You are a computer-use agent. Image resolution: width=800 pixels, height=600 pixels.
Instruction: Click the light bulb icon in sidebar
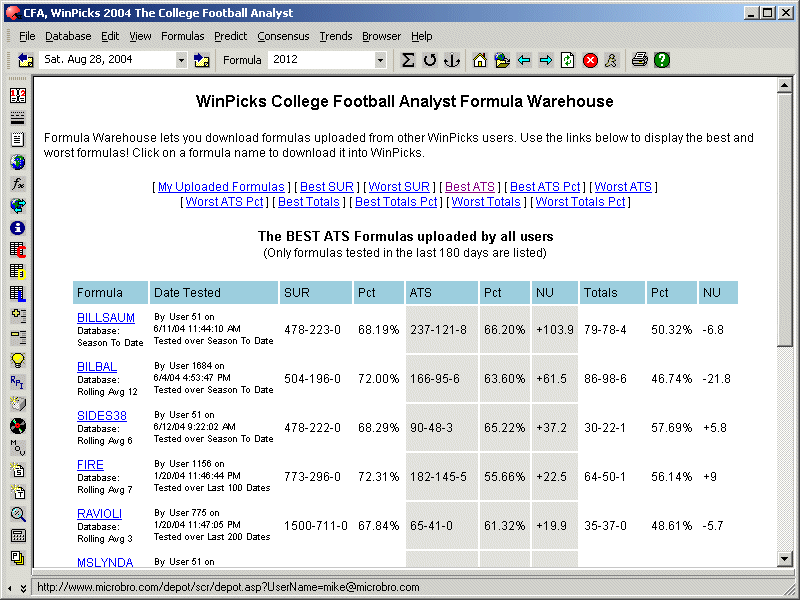pyautogui.click(x=18, y=360)
